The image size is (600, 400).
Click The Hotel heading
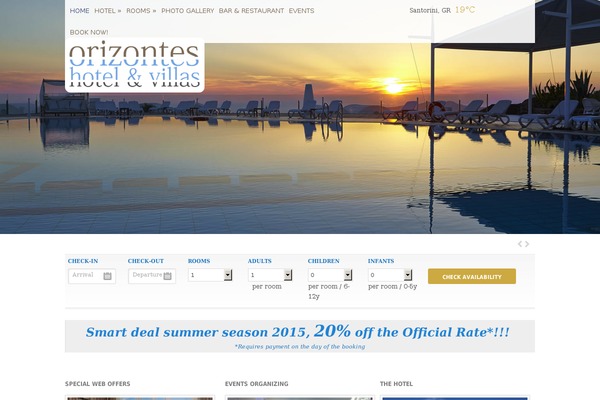coord(396,384)
